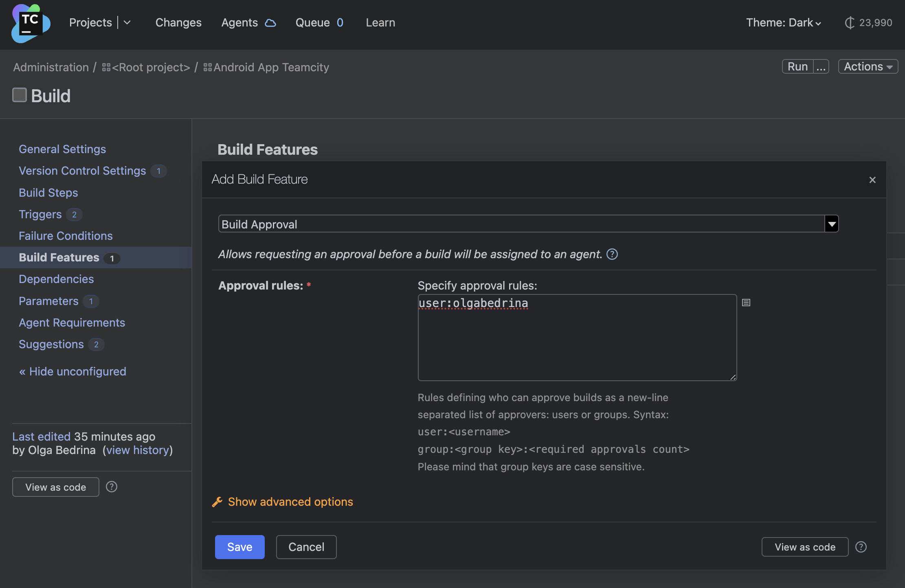905x588 pixels.
Task: Open Version Control Settings in sidebar
Action: click(x=82, y=171)
